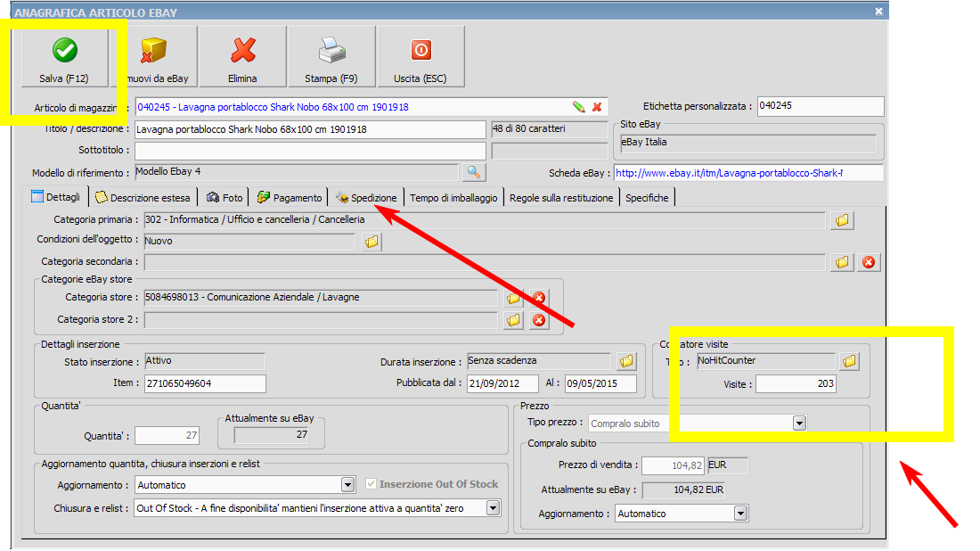Open the Foto tab

(x=224, y=197)
